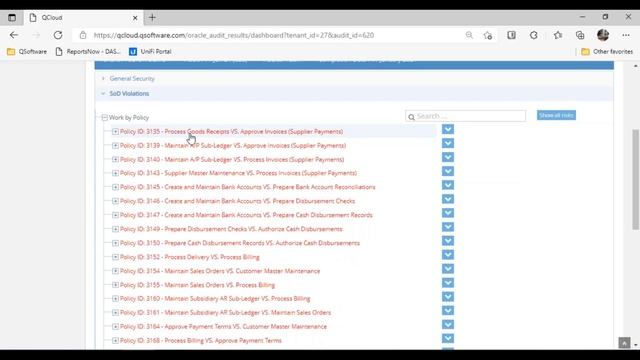This screenshot has width=640, height=360.
Task: Open dropdown arrow for Policy 3161
Action: point(448,311)
